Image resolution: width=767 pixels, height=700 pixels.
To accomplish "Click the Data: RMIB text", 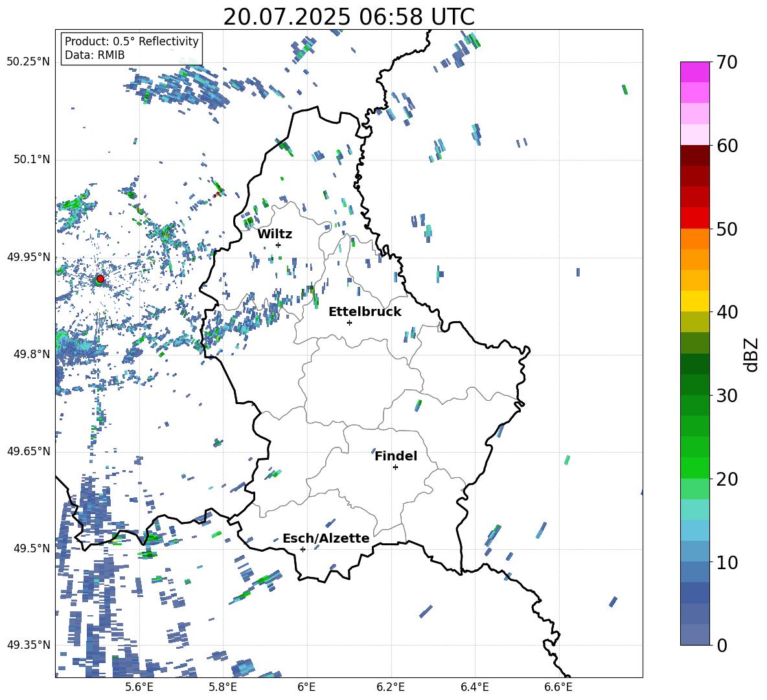I will click(x=95, y=55).
